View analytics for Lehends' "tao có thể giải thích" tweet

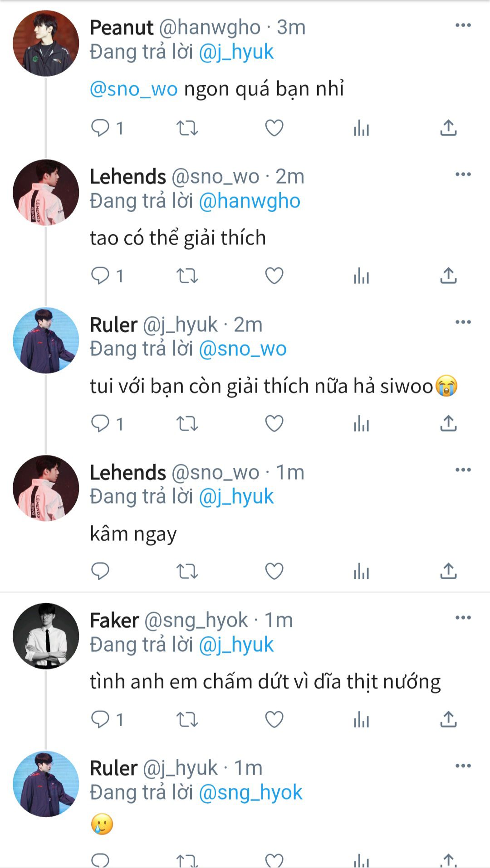(x=361, y=276)
